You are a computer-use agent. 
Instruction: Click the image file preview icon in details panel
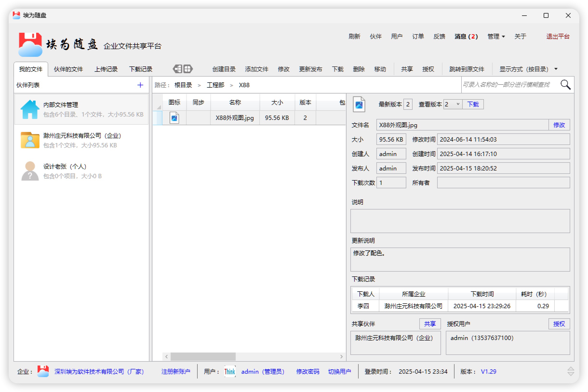click(x=359, y=104)
